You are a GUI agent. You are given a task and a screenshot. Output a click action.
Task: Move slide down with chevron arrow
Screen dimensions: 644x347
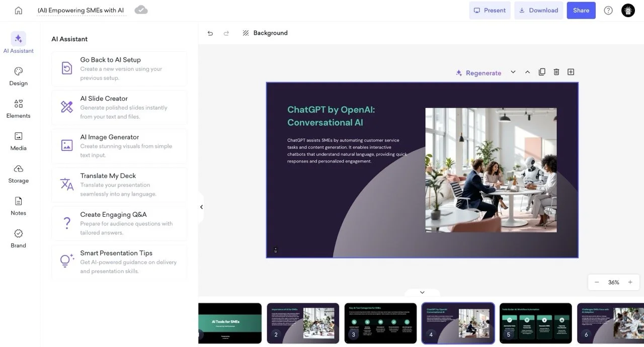pyautogui.click(x=513, y=72)
